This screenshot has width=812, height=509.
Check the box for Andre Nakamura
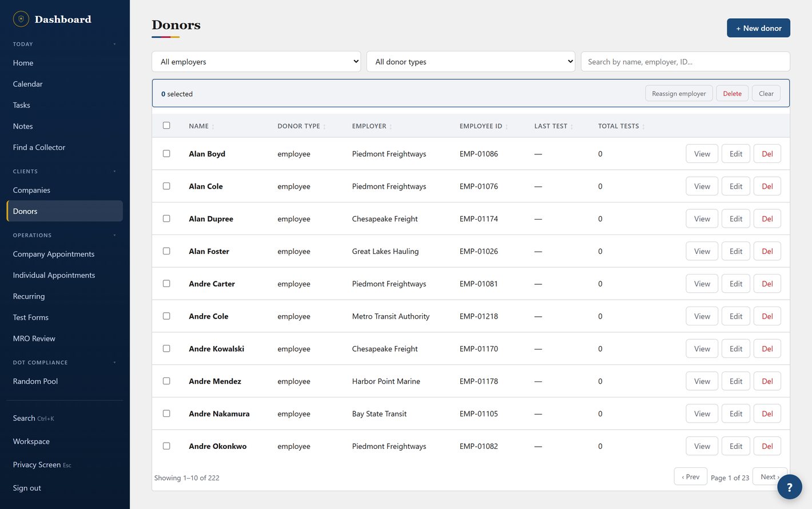coord(166,413)
